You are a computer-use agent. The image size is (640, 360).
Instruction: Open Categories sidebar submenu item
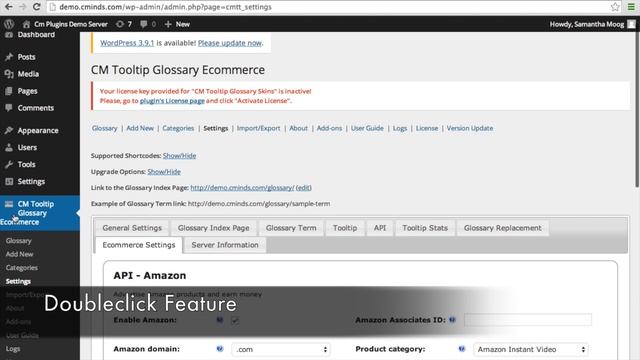coord(21,268)
